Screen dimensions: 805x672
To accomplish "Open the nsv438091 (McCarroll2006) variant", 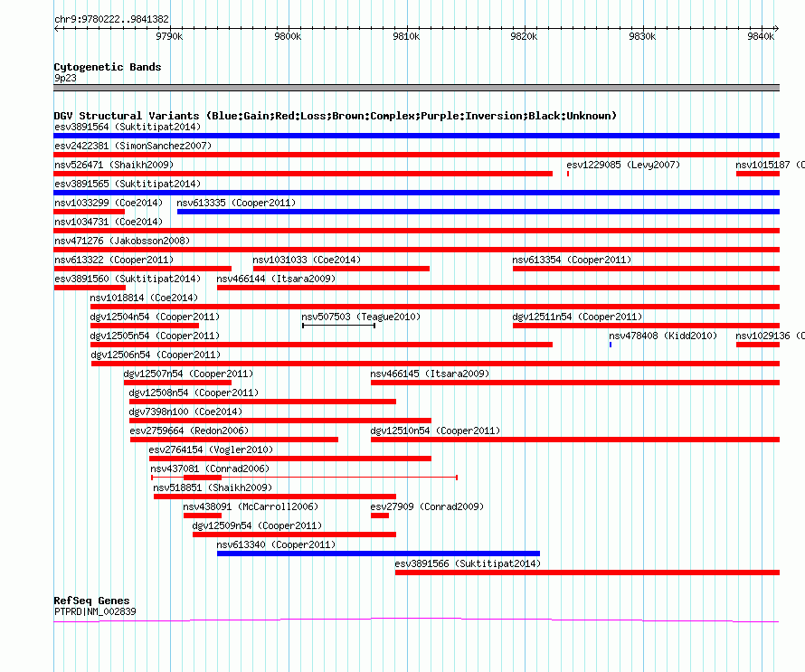I will (x=251, y=506).
